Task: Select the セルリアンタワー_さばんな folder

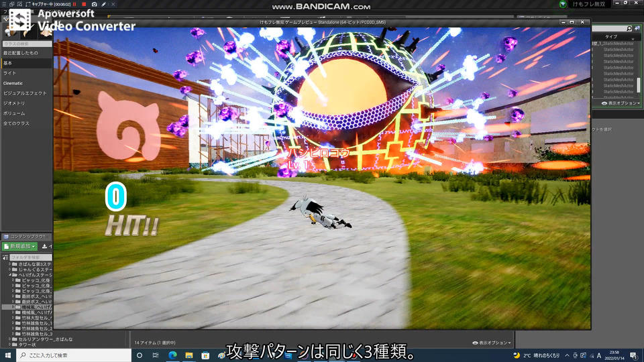Action: tap(43, 339)
